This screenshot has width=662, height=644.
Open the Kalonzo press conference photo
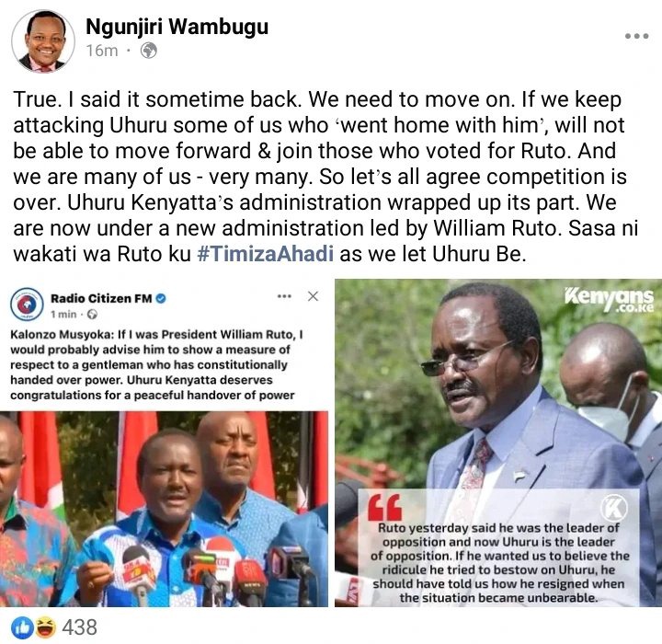(x=164, y=509)
